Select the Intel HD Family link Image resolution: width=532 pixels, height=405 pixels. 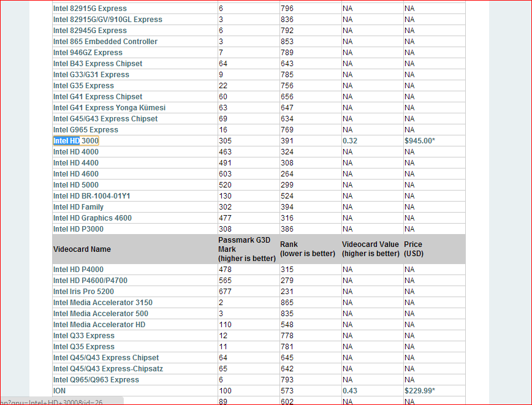(78, 207)
